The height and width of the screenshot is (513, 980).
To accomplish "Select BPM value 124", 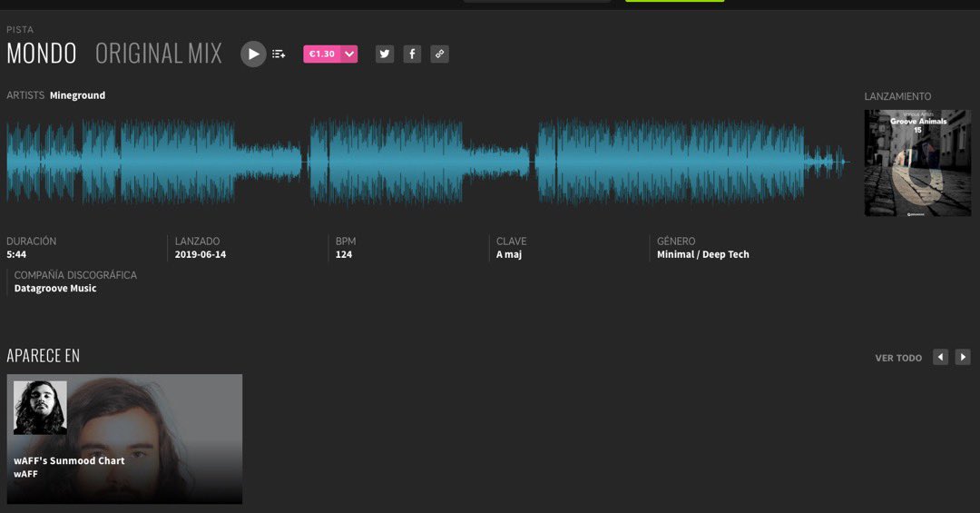I will [x=344, y=254].
